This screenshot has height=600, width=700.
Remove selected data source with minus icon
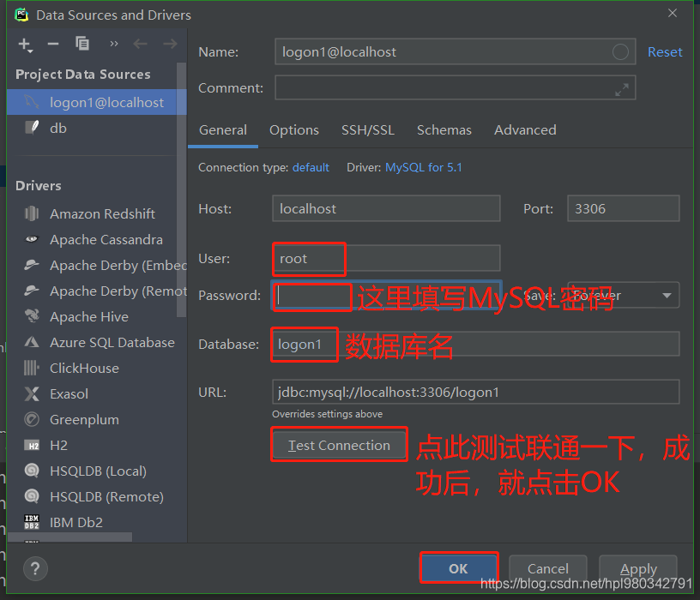[53, 44]
